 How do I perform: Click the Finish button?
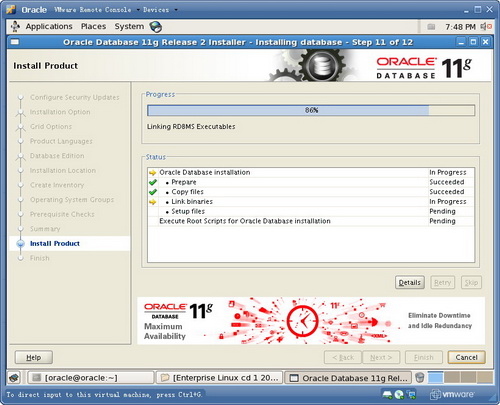424,357
